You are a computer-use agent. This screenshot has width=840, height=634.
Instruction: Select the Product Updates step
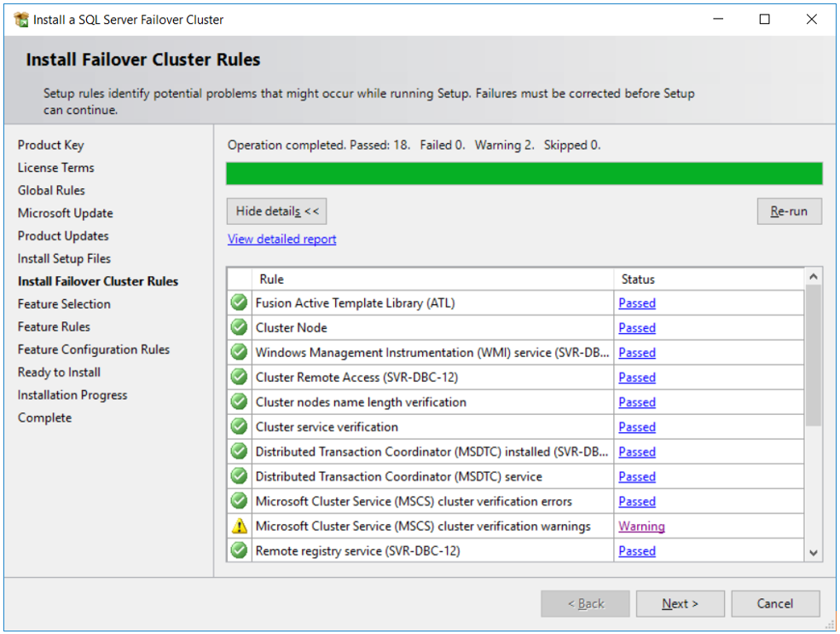point(63,235)
